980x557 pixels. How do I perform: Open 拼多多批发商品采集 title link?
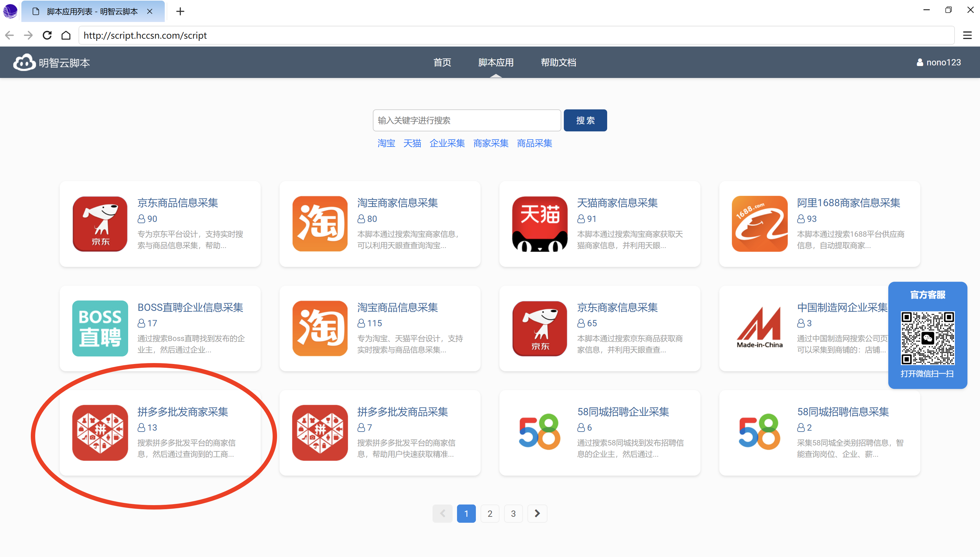coord(402,412)
